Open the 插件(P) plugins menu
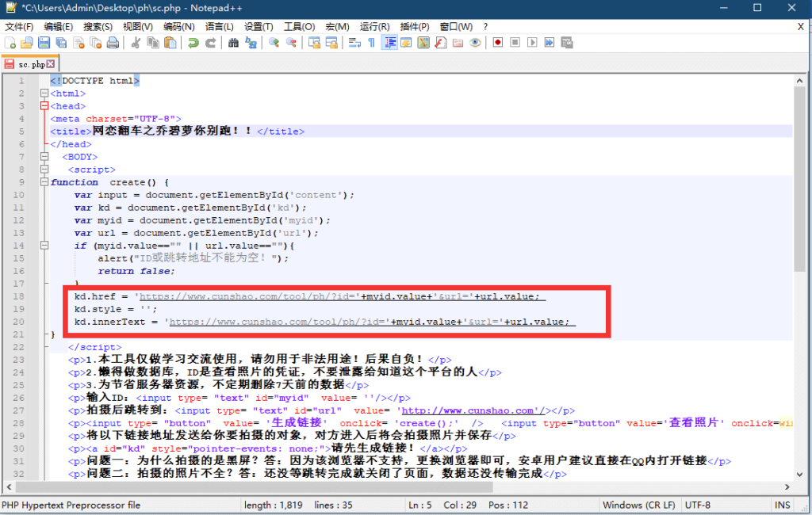Image resolution: width=812 pixels, height=515 pixels. pos(416,27)
